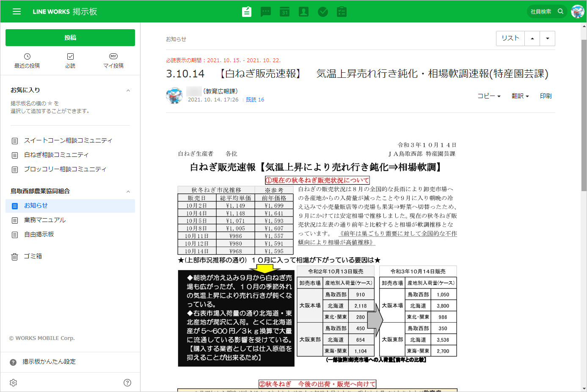Collapse the お気に入り section
This screenshot has width=587, height=392.
tap(128, 90)
